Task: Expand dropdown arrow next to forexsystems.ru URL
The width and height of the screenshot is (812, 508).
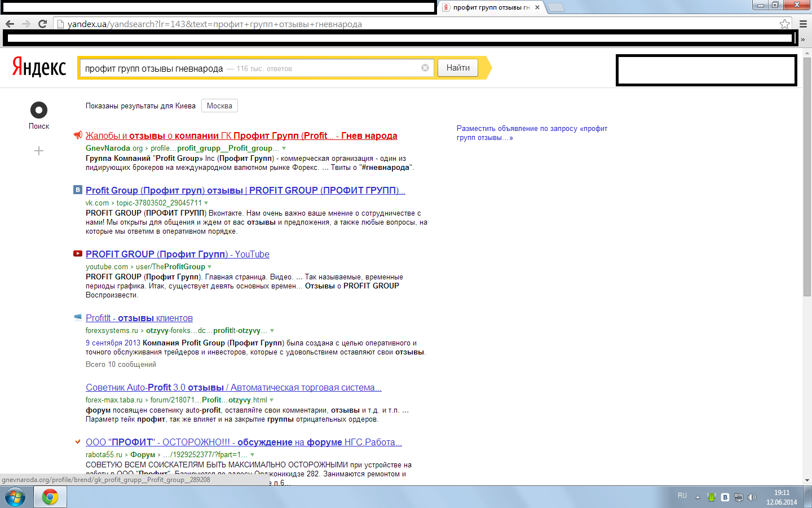Action: click(272, 331)
